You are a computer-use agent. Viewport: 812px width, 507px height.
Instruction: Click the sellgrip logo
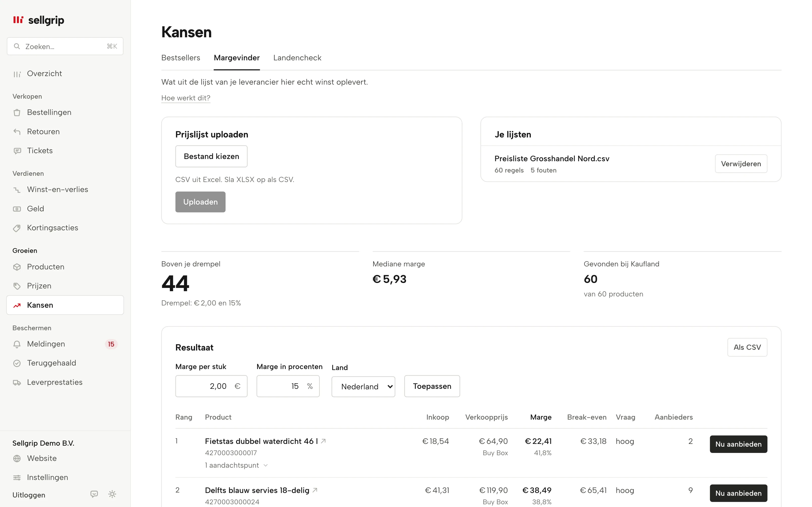[x=38, y=20]
